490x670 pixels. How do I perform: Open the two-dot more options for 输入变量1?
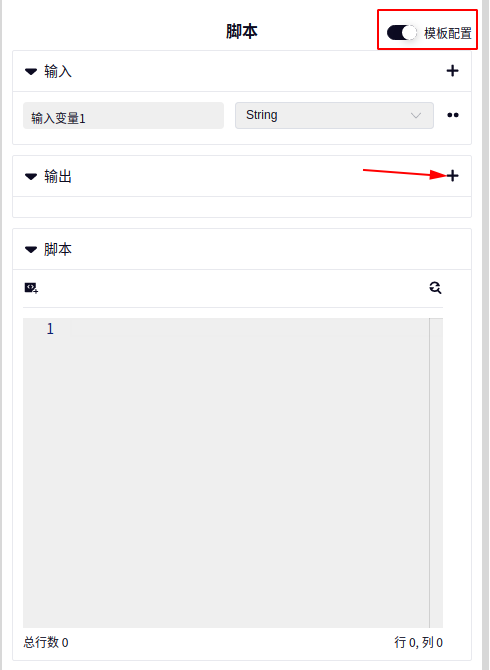(x=453, y=115)
